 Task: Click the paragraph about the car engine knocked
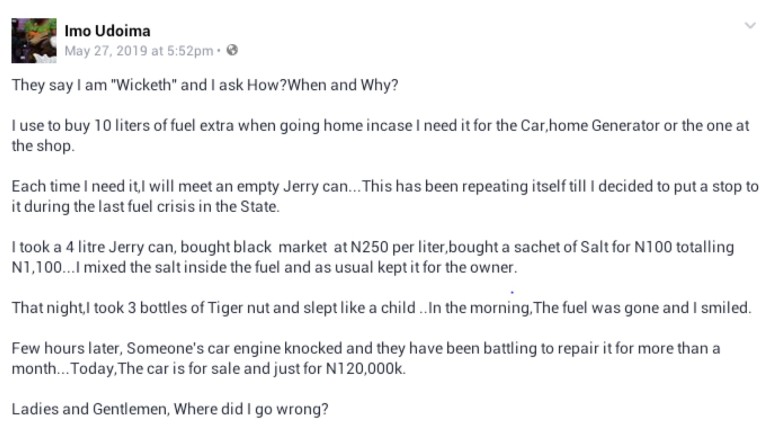[366, 359]
